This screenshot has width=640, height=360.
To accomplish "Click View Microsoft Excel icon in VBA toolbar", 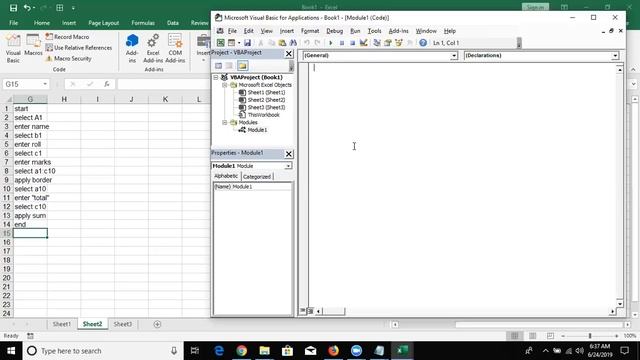I will click(x=220, y=43).
